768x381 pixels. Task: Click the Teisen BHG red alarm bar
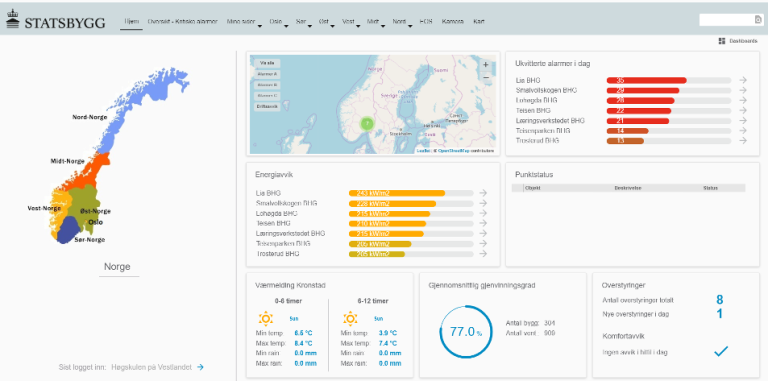coord(639,111)
